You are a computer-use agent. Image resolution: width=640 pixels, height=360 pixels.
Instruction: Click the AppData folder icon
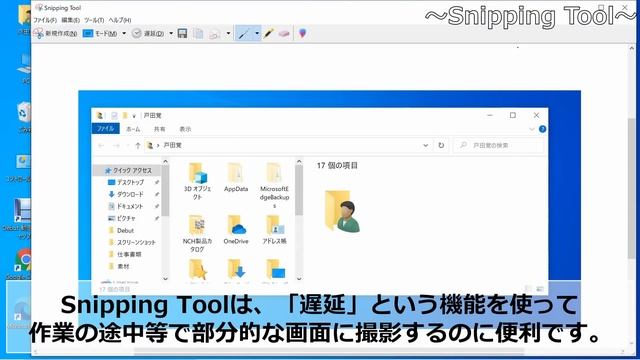pyautogui.click(x=236, y=173)
